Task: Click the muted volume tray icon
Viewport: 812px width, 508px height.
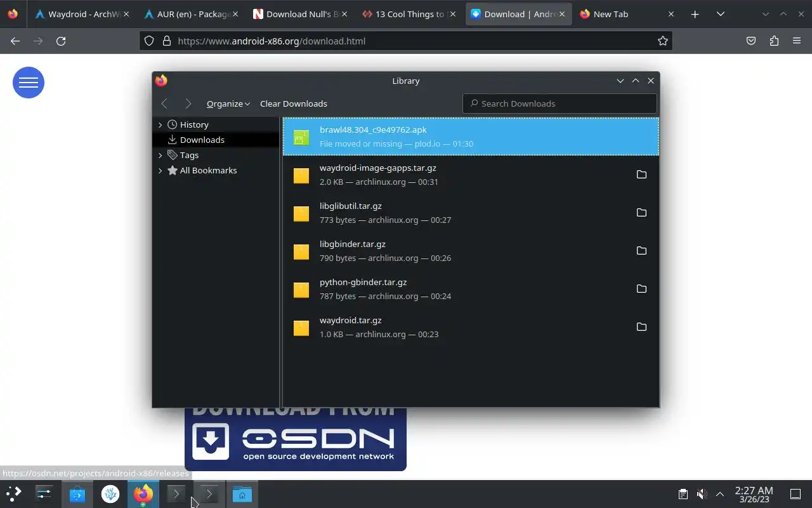Action: point(702,494)
